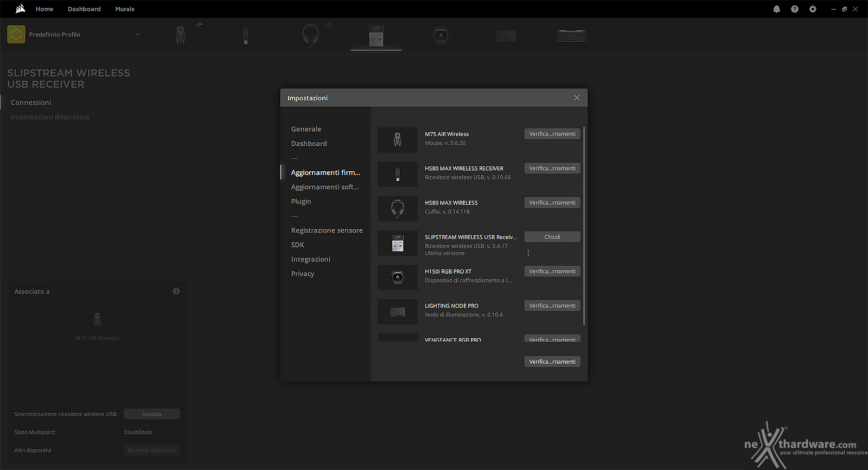Open the help question mark icon
The height and width of the screenshot is (470, 868).
click(x=794, y=9)
